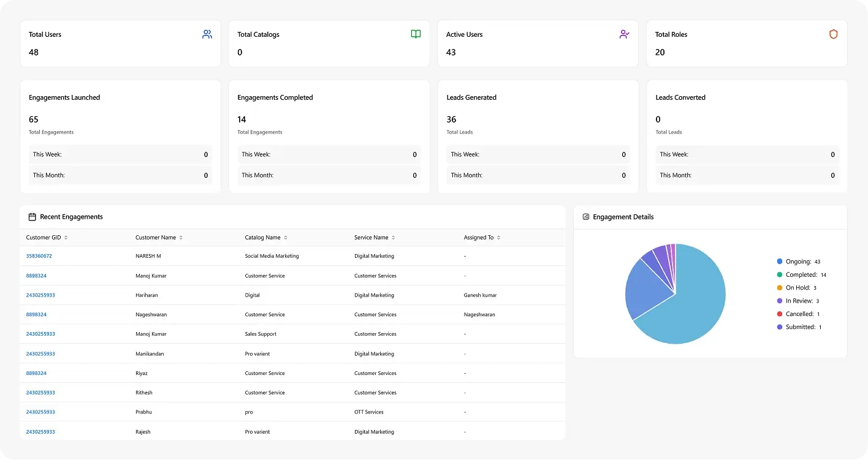The width and height of the screenshot is (868, 460).
Task: Click the Total Catalogs book icon
Action: pos(416,34)
